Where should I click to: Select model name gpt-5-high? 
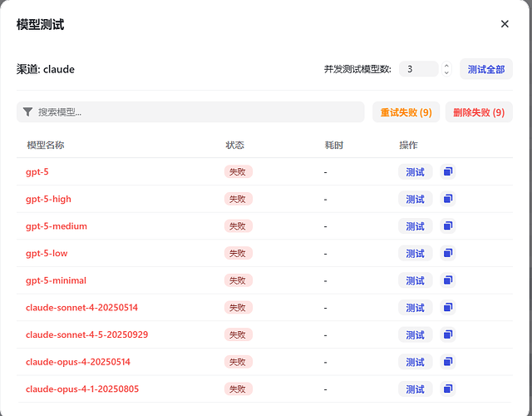click(48, 199)
